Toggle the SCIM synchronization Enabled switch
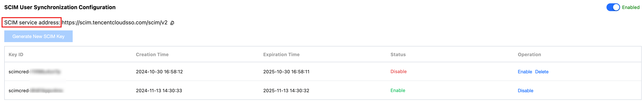 point(613,7)
